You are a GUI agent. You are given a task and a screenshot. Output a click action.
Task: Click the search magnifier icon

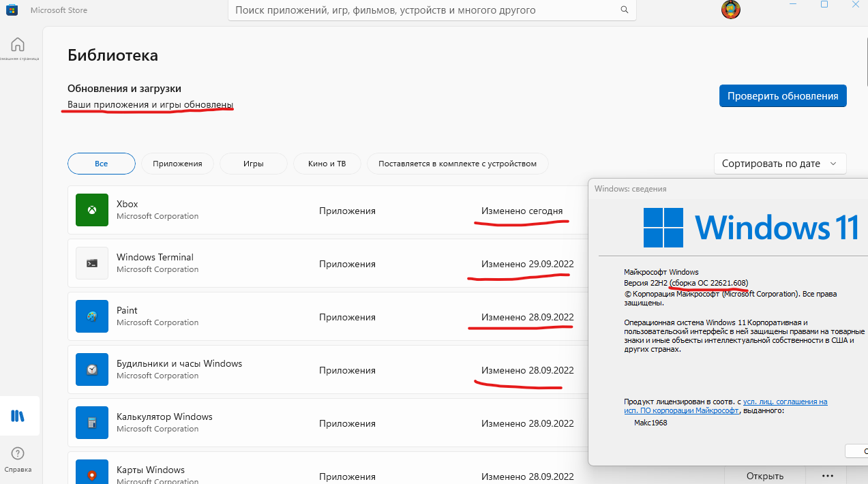pos(624,10)
